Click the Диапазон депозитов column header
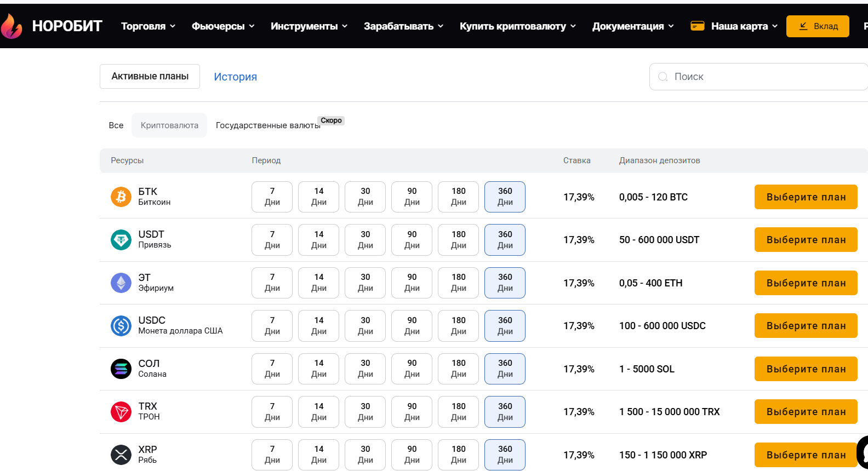The height and width of the screenshot is (471, 868). tap(659, 160)
